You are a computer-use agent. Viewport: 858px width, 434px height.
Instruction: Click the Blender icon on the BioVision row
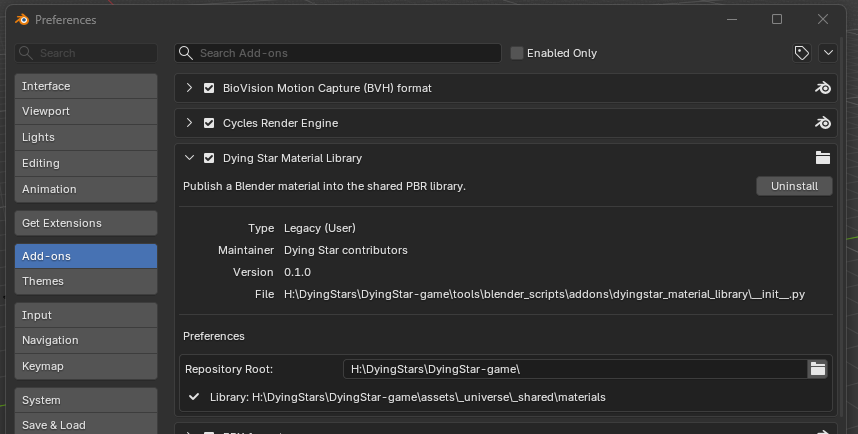[822, 88]
